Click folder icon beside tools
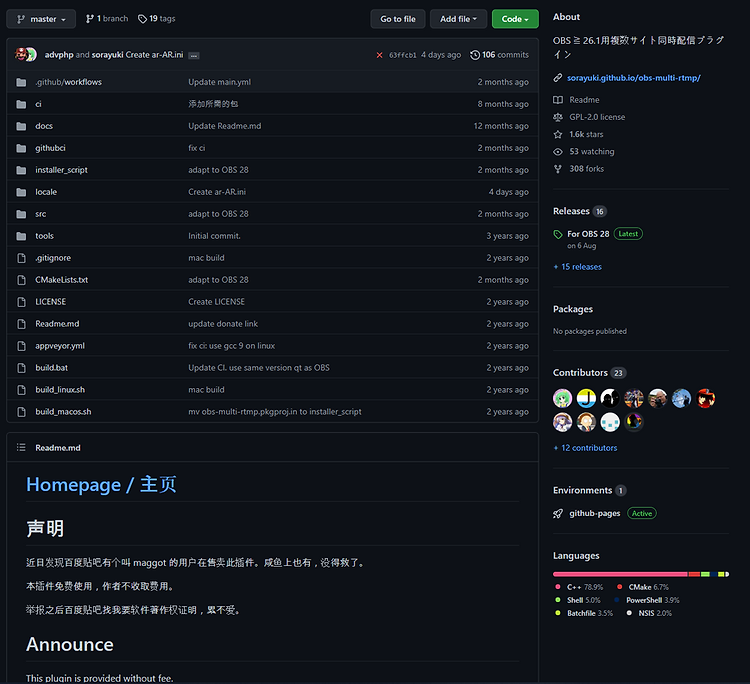The height and width of the screenshot is (684, 750). (x=21, y=236)
